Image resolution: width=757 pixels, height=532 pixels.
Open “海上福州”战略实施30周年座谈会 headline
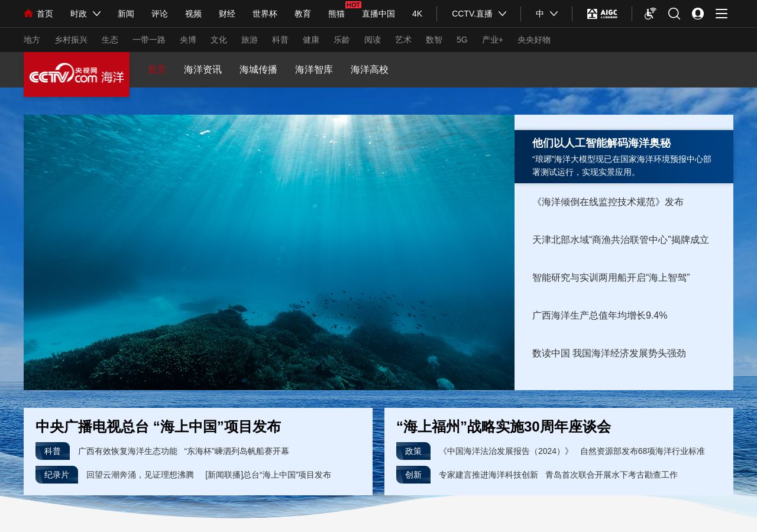503,427
